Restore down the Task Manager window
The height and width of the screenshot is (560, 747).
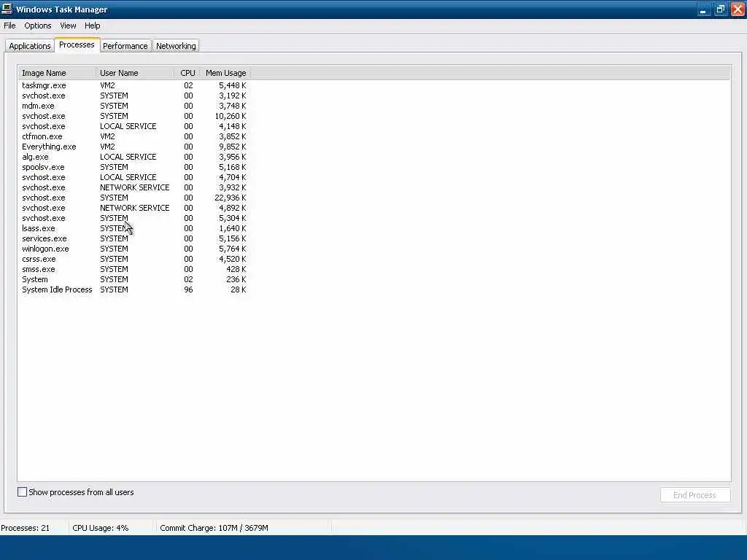[x=720, y=9]
